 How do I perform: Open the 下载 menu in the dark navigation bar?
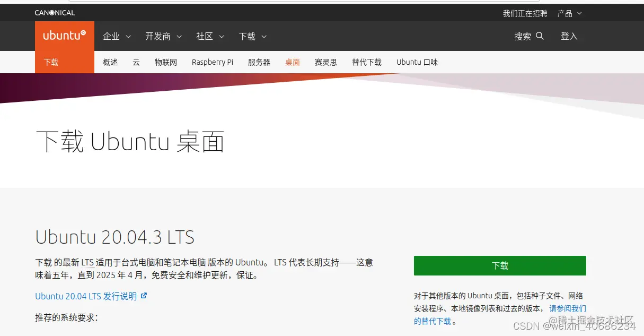coord(253,36)
